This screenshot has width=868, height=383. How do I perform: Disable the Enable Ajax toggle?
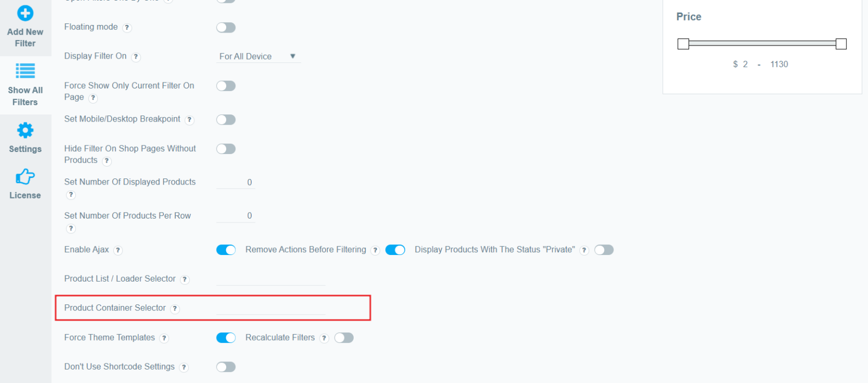[x=226, y=250]
